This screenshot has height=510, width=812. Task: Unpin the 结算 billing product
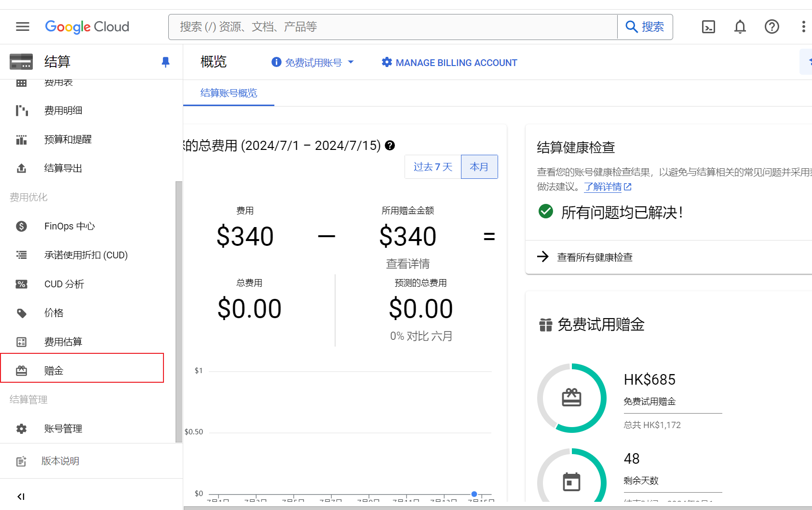pyautogui.click(x=165, y=62)
